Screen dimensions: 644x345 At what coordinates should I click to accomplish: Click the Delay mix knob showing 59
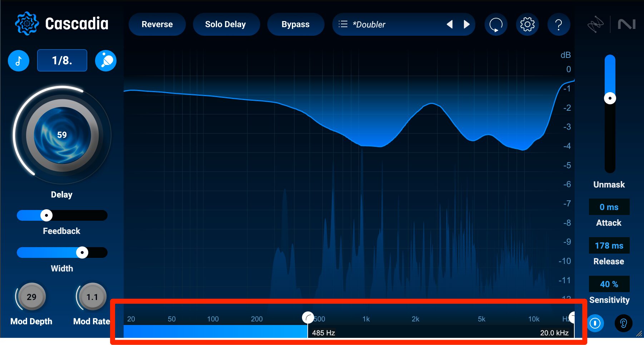(62, 135)
